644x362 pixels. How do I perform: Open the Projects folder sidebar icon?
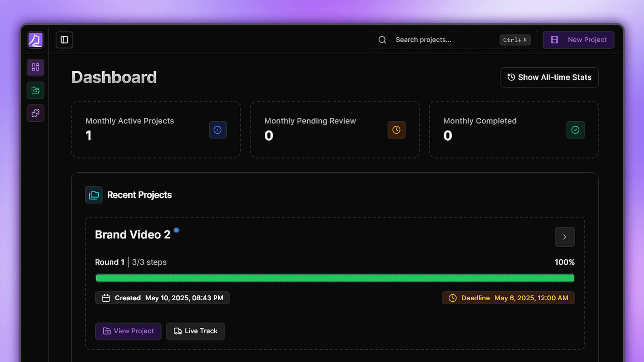36,90
